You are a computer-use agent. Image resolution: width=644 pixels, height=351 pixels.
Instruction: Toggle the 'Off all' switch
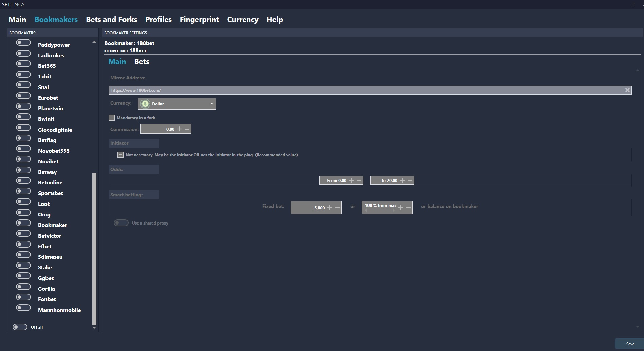[20, 327]
